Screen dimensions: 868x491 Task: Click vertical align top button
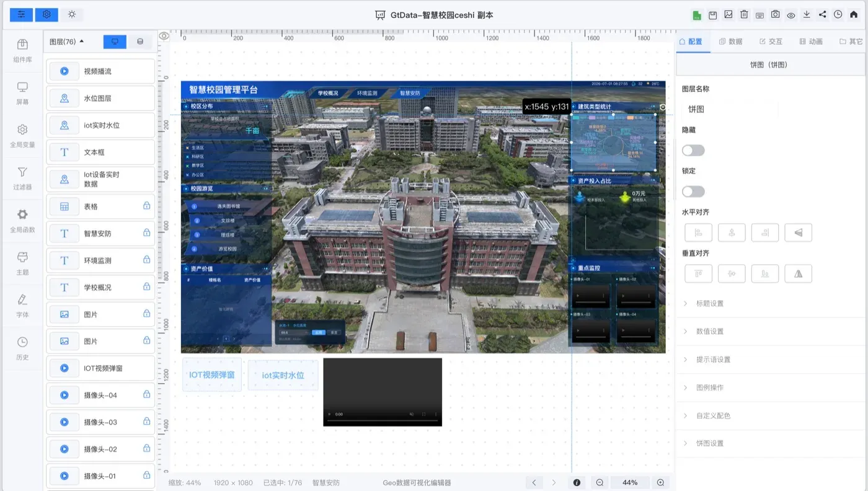[698, 273]
